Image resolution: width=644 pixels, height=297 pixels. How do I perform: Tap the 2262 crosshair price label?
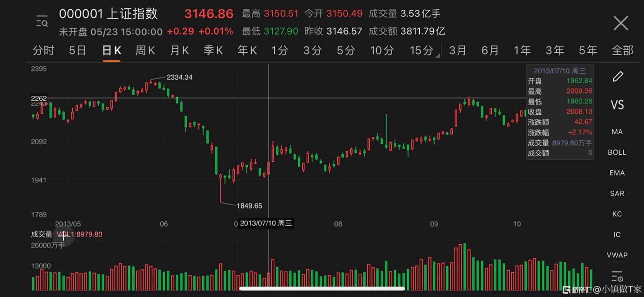[x=39, y=98]
